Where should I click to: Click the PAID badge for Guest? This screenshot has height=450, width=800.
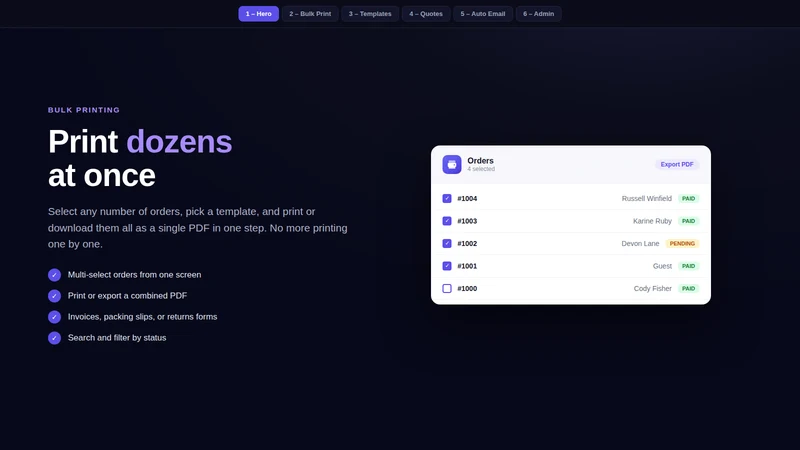[x=688, y=266]
